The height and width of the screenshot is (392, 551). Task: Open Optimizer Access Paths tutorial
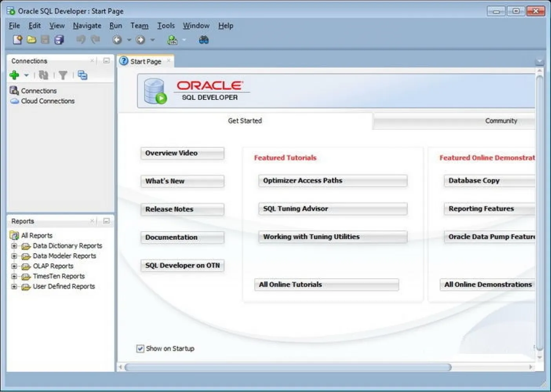(333, 181)
